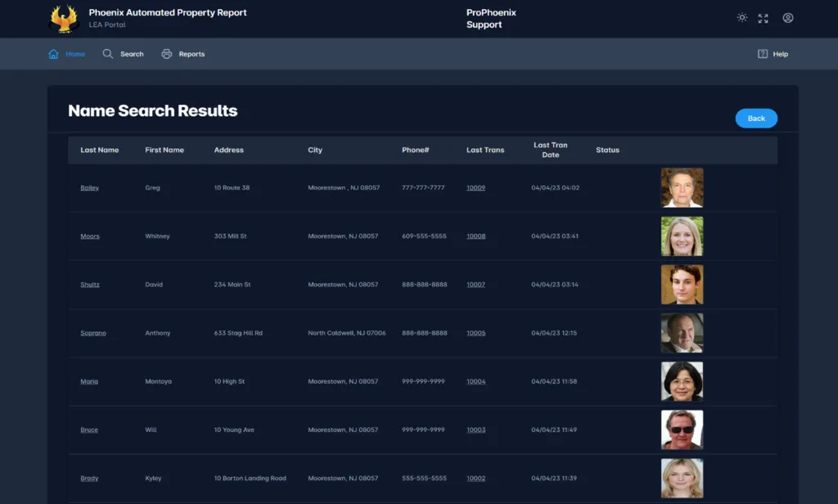Click Kyley Brady's photo thumbnail

click(682, 479)
